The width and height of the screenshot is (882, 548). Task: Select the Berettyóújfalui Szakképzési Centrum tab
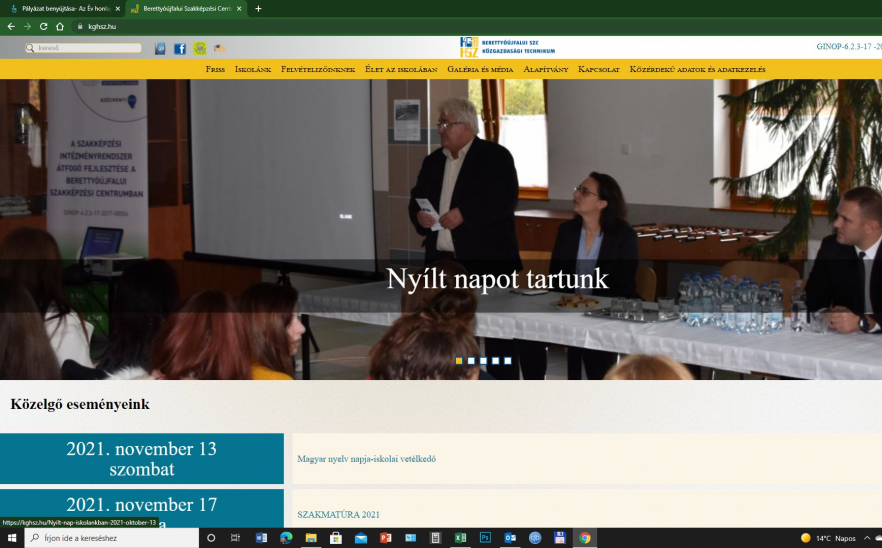[186, 8]
